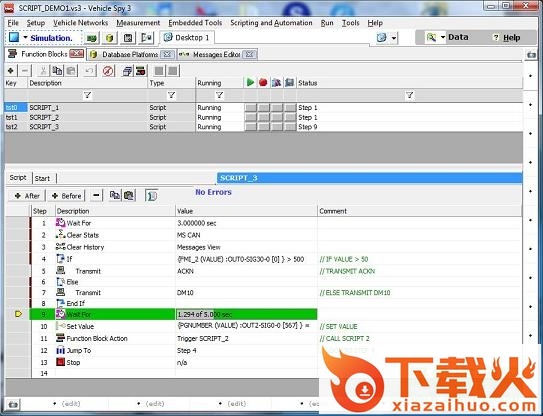Screen dimensions: 543x416
Task: Click the first control button in SCRIPT_3 row
Action: [x=250, y=127]
